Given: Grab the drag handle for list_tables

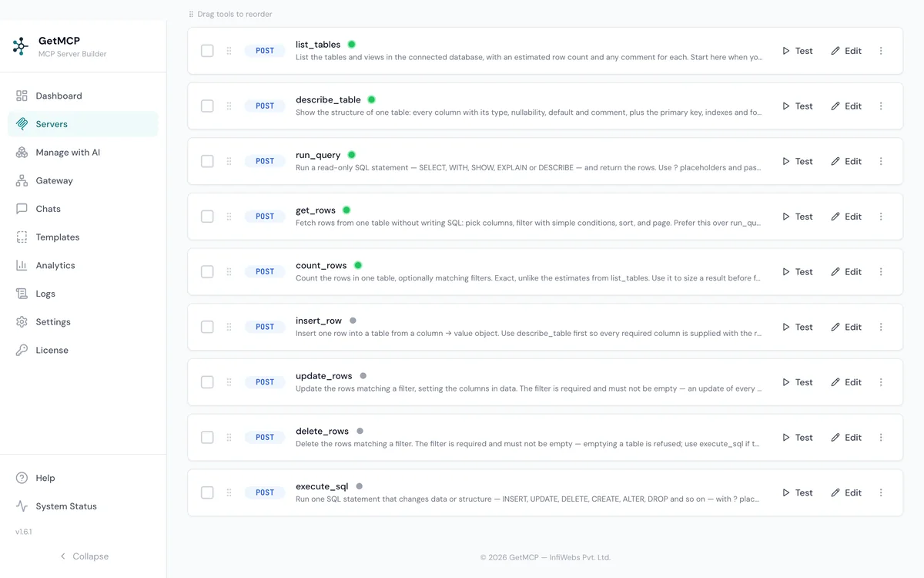Looking at the screenshot, I should (x=229, y=51).
